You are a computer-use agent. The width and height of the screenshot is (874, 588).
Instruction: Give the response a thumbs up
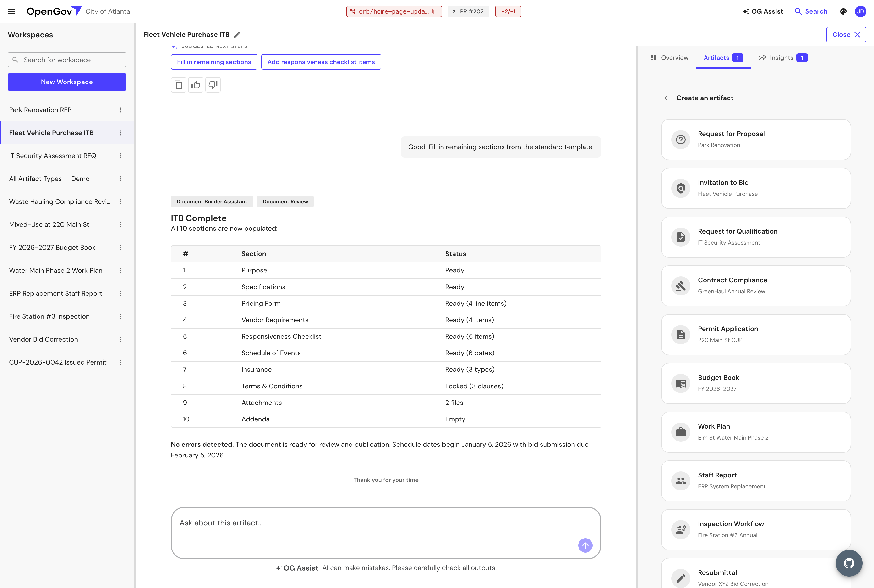click(196, 85)
